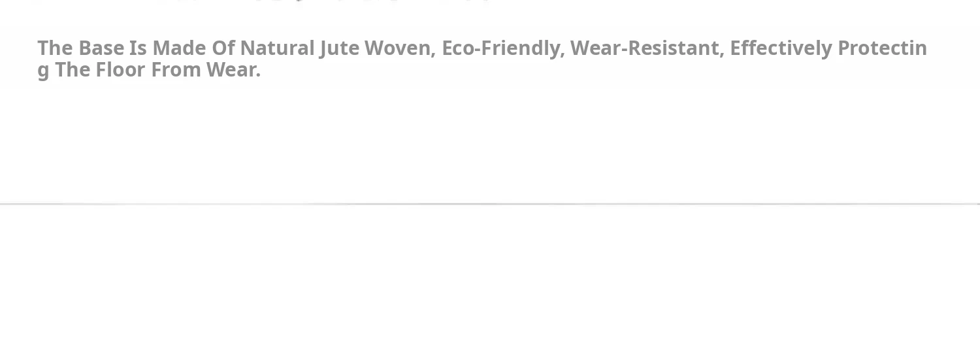
Task: Click the word "Base" in the description
Action: pyautogui.click(x=101, y=48)
